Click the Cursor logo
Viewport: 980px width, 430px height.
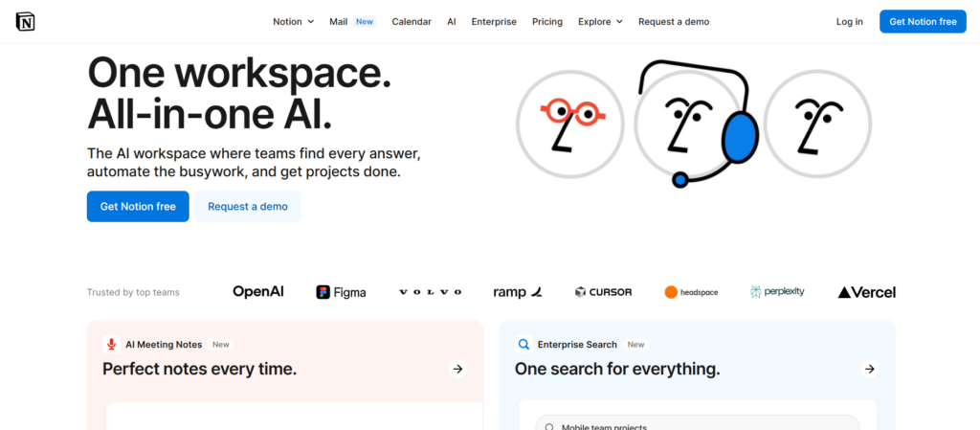[x=603, y=292]
